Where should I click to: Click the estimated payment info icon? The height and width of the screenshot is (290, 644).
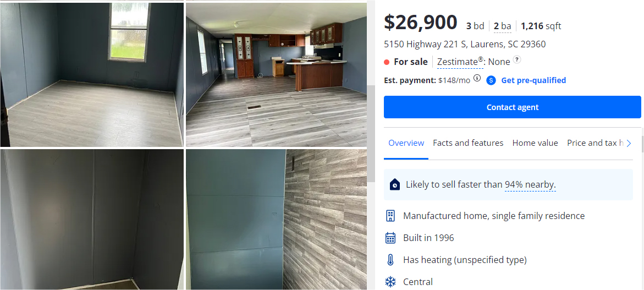pyautogui.click(x=477, y=78)
